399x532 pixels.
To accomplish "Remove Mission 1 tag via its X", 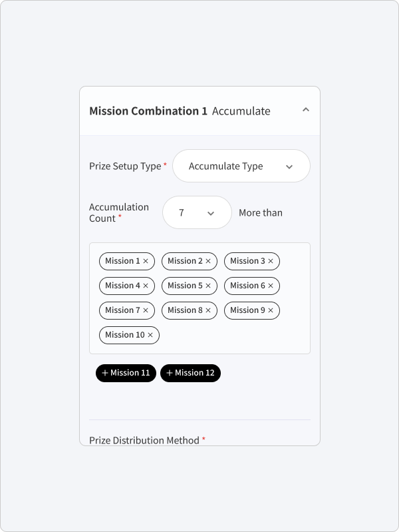I will coord(146,261).
